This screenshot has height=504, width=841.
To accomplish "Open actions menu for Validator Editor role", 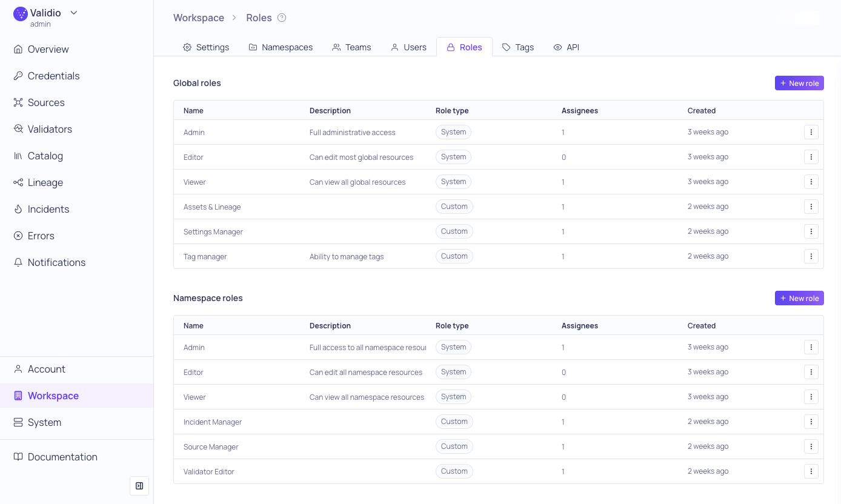I will point(811,471).
